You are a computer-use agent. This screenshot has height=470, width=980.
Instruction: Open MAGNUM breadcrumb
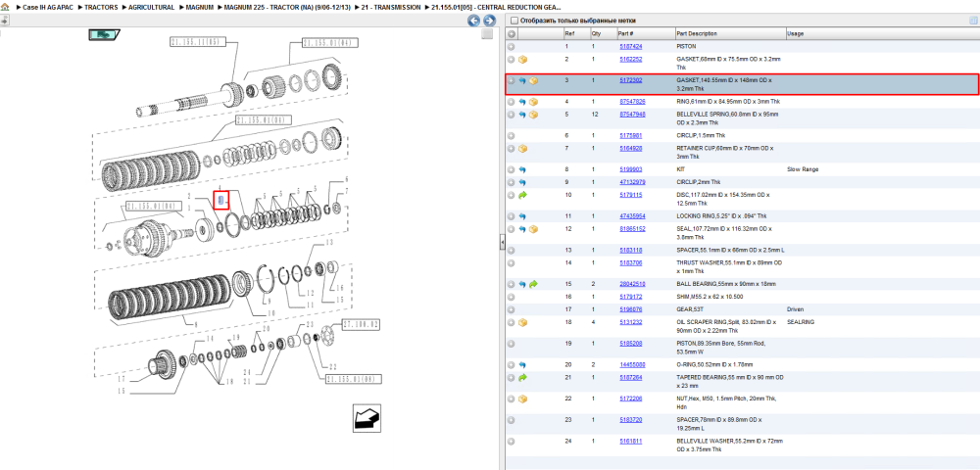198,6
